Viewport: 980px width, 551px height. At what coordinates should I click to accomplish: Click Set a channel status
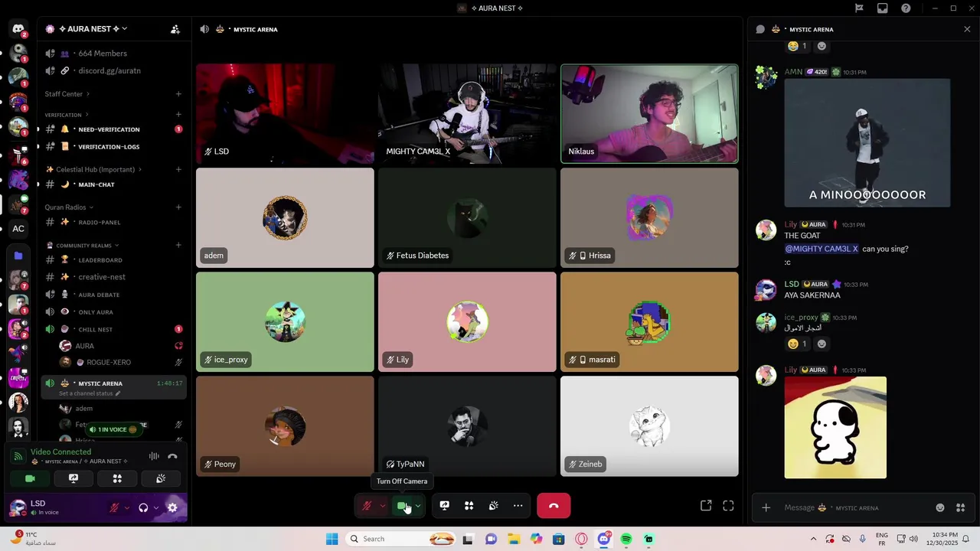pos(90,393)
